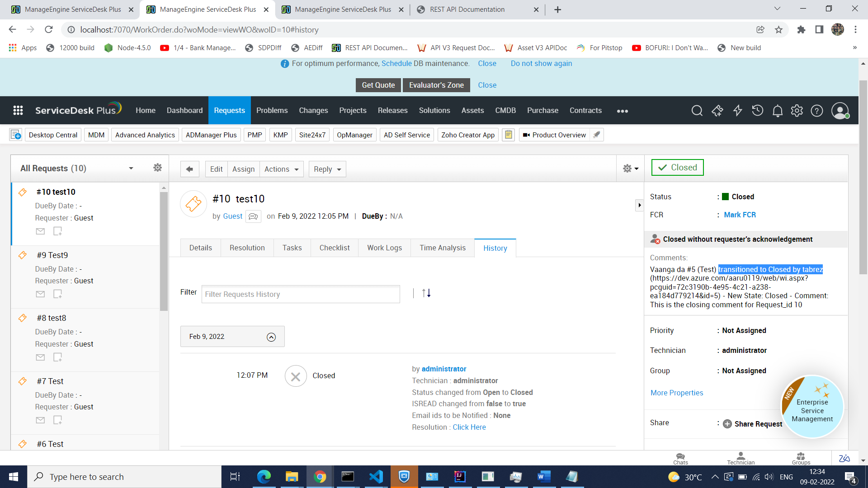Collapse the Feb 9, 2022 history group
Image resolution: width=868 pixels, height=488 pixels.
pos(271,337)
